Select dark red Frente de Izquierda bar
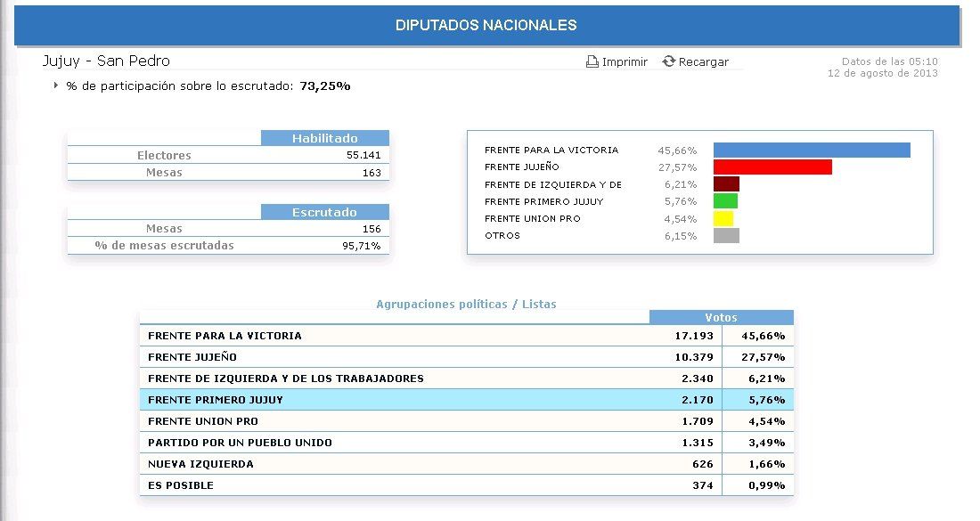This screenshot has width=980, height=521. click(726, 184)
